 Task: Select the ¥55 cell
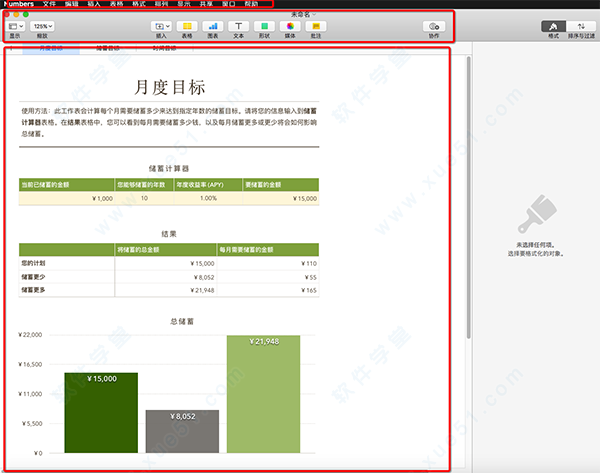click(x=268, y=277)
